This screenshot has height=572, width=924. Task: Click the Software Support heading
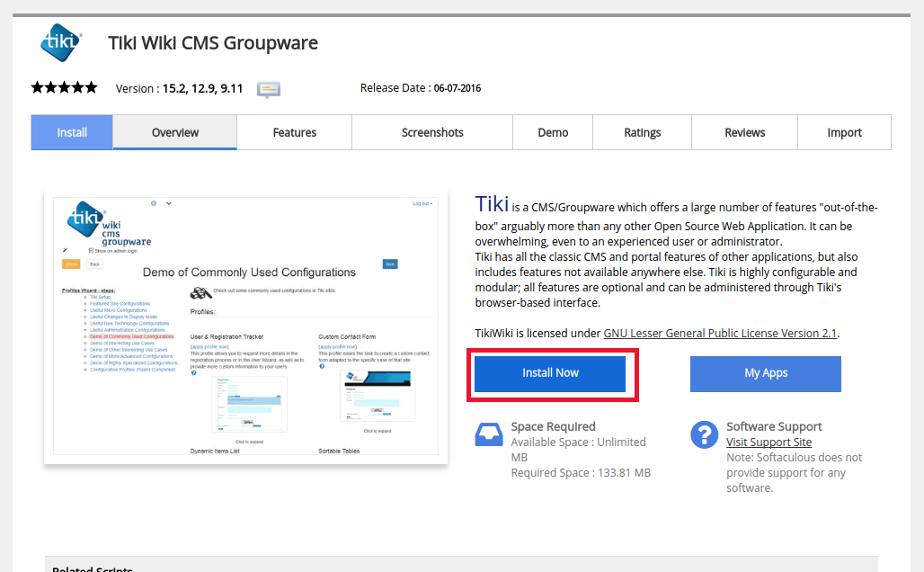(774, 426)
